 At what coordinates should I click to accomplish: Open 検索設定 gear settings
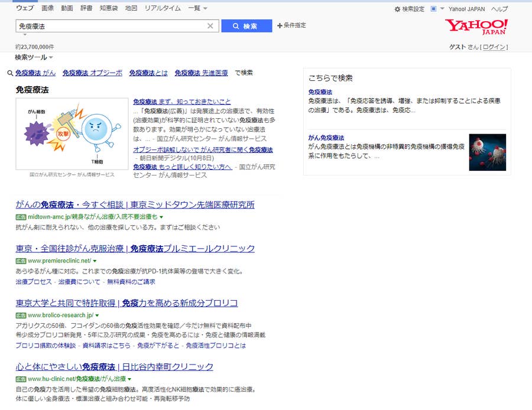(409, 9)
